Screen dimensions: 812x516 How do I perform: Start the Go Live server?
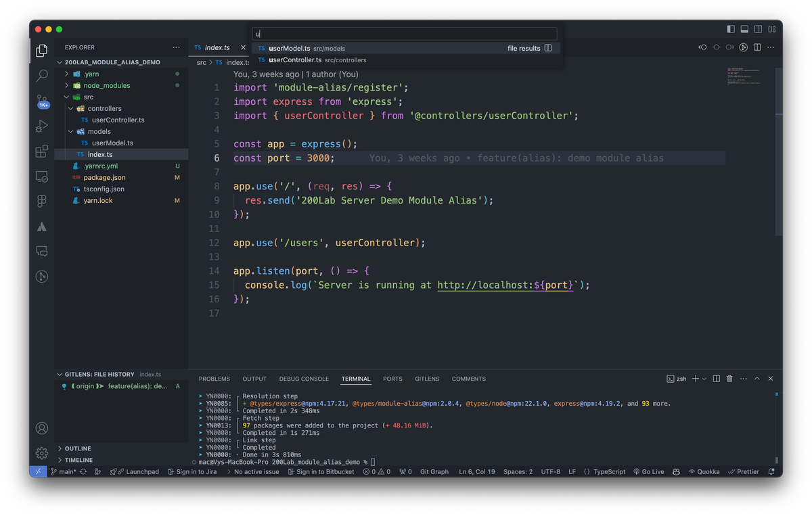coord(648,471)
